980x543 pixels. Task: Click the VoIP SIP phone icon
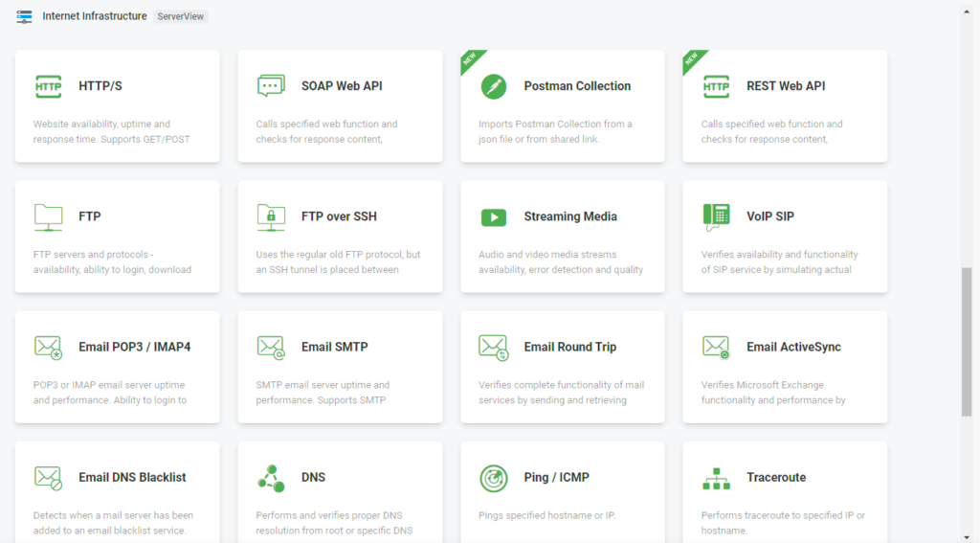coord(716,217)
